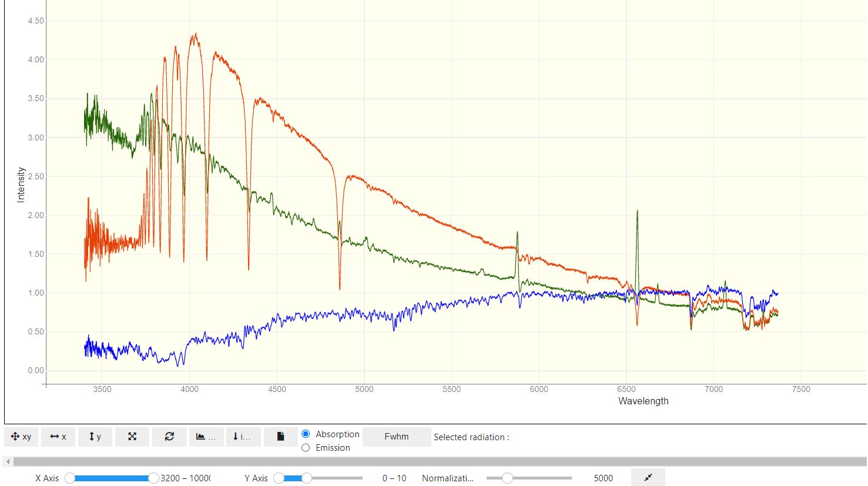Image resolution: width=868 pixels, height=486 pixels.
Task: Click the horizontal scrollbar left arrow
Action: click(x=8, y=462)
